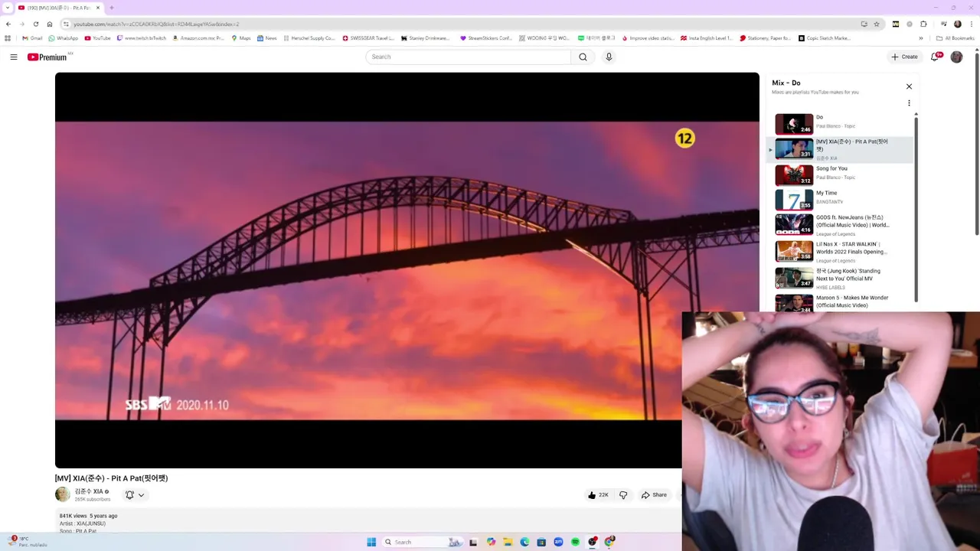Click '841K views 5 years ago' description
980x551 pixels.
[88, 516]
